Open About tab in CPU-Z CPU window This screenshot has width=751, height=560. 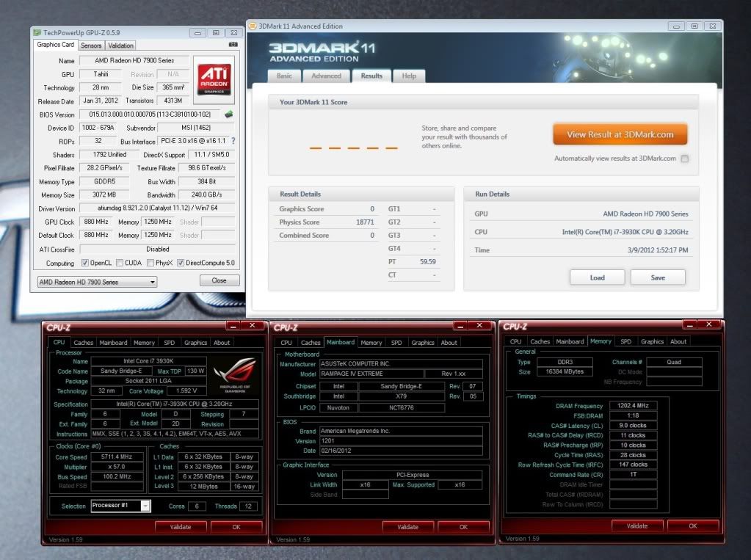(x=221, y=343)
